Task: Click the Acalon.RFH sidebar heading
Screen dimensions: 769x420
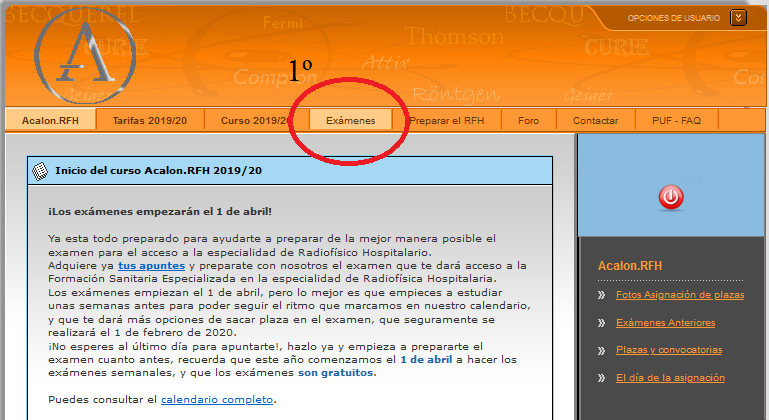Action: click(630, 266)
